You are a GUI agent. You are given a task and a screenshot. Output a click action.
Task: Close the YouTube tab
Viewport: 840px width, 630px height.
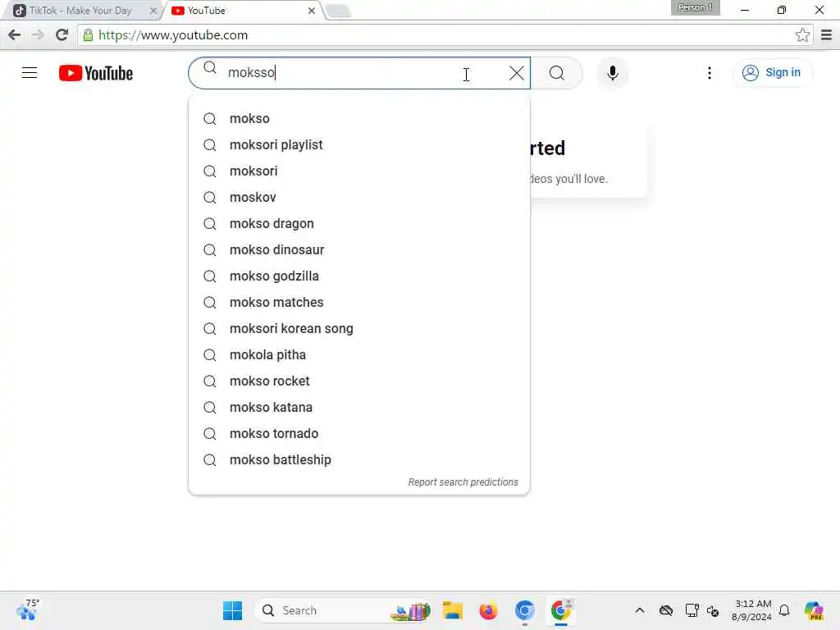point(311,10)
